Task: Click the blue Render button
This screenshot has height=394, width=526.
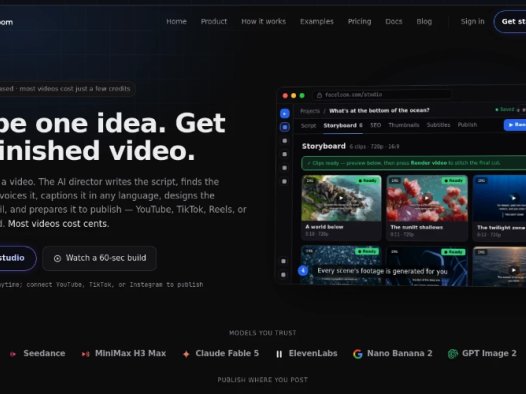Action: tap(515, 125)
